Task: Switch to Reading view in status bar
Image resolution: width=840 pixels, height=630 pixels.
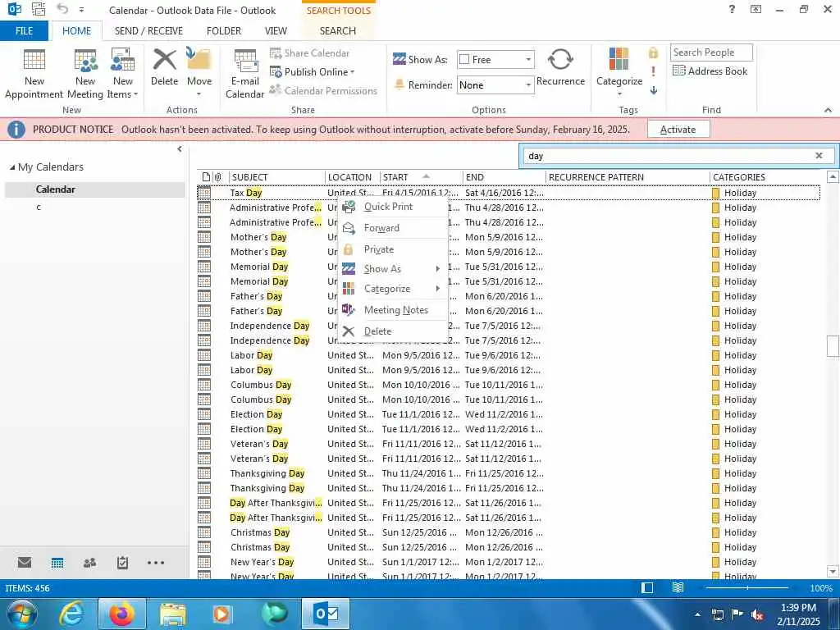Action: pos(678,588)
